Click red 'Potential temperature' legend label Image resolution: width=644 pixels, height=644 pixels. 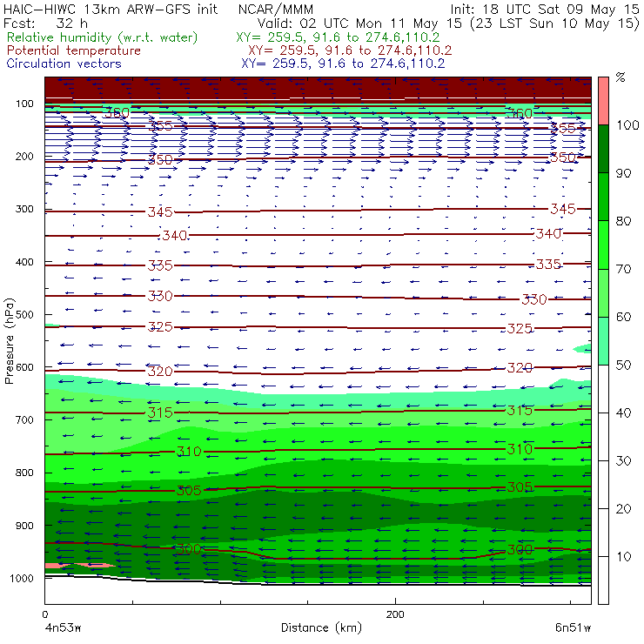pyautogui.click(x=73, y=50)
